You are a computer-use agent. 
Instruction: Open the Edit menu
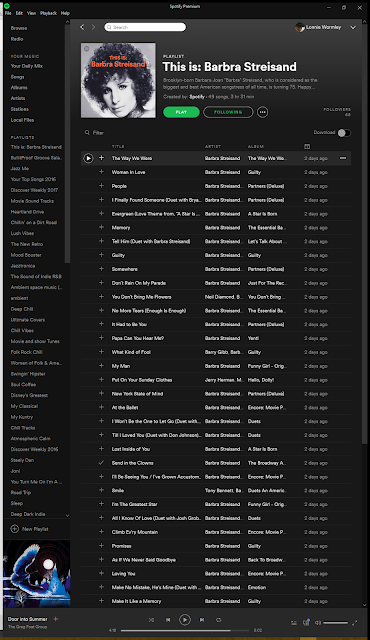pyautogui.click(x=19, y=13)
